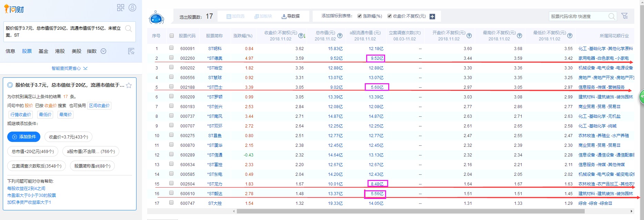Click the 总市值<20亿元(469个) condition chip
Image resolution: width=644 pixels, height=220 pixels.
click(x=33, y=151)
